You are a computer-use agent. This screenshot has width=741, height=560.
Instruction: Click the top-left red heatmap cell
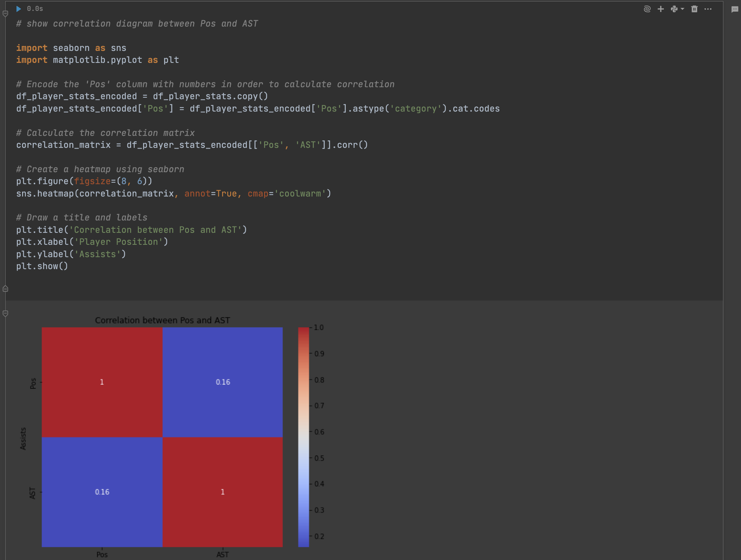pyautogui.click(x=102, y=382)
